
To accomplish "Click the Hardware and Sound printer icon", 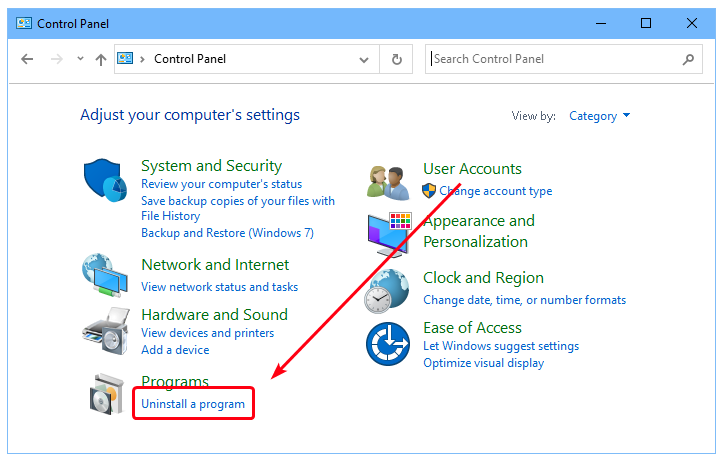I will [105, 326].
